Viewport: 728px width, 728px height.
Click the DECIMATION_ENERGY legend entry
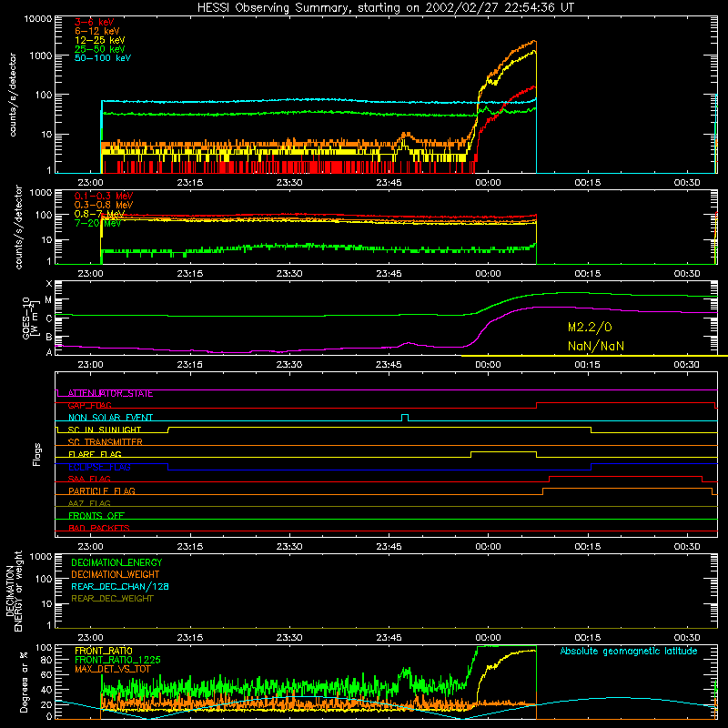pyautogui.click(x=116, y=562)
